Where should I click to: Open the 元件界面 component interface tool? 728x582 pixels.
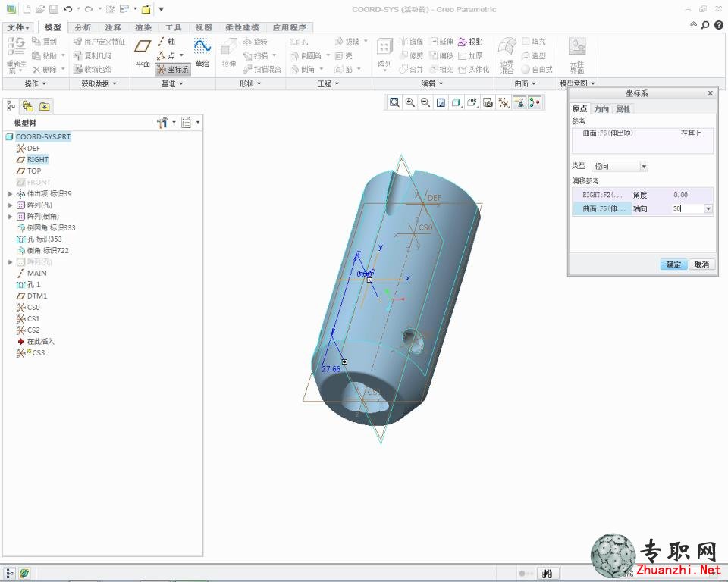click(x=577, y=55)
